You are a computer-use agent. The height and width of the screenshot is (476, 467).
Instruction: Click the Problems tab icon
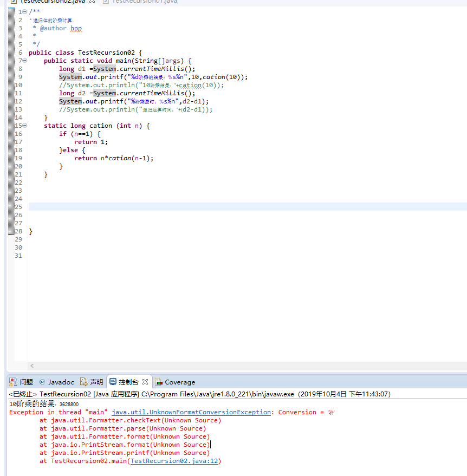point(13,382)
